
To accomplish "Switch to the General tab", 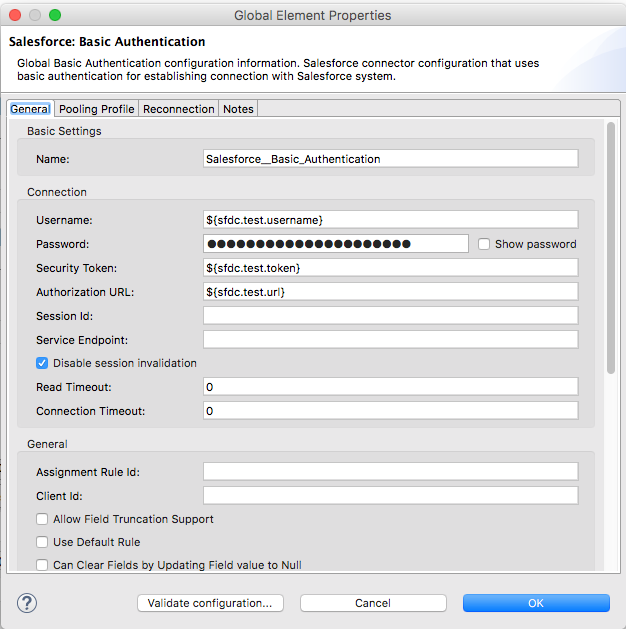I will [30, 109].
